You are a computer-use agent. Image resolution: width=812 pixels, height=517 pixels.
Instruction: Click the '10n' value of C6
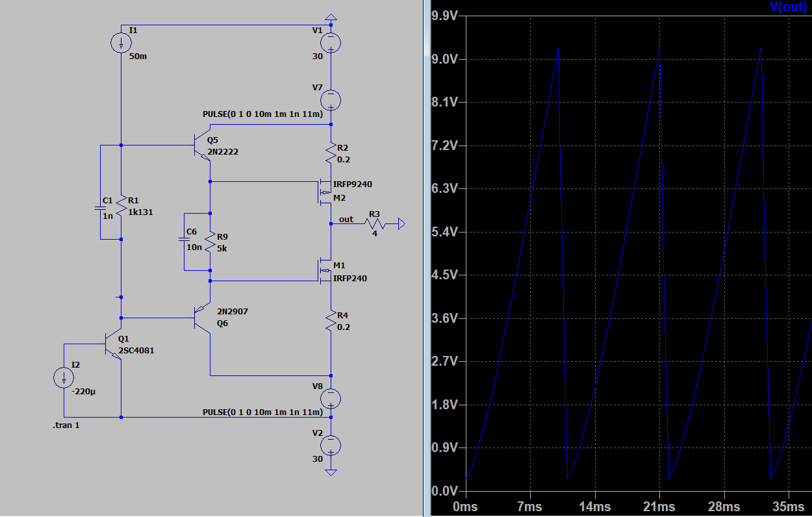click(x=193, y=247)
